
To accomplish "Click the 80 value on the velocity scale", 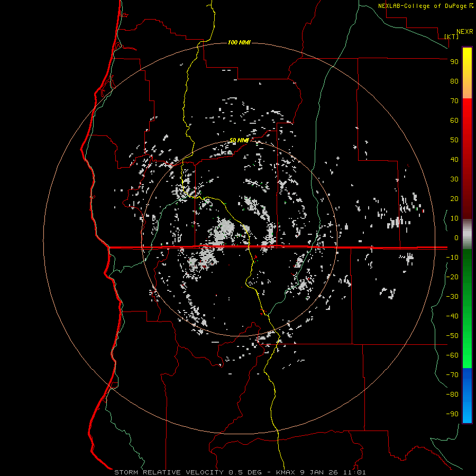I will click(454, 81).
